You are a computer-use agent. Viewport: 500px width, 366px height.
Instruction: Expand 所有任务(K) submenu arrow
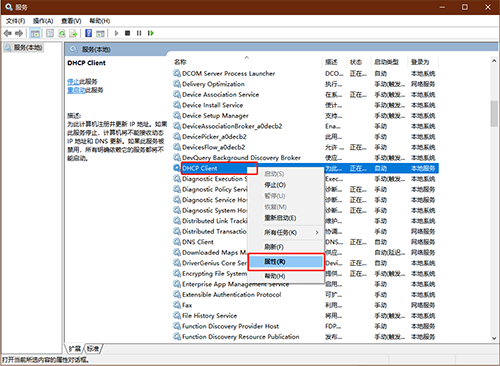coord(317,232)
